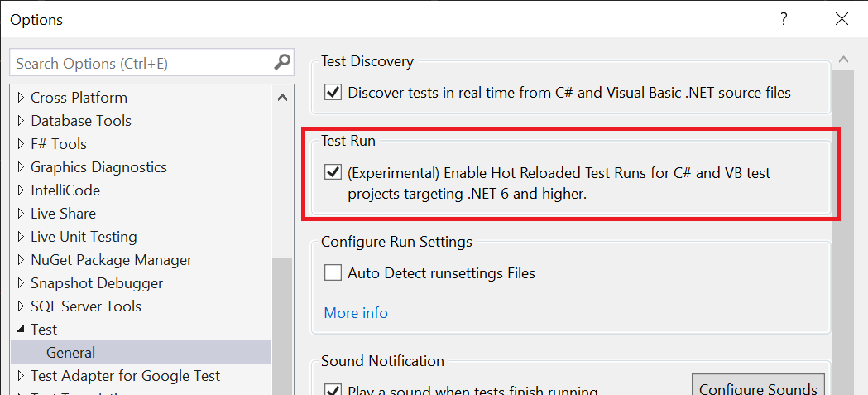Viewport: 868px width, 395px height.
Task: Close the Options dialog
Action: [x=842, y=19]
